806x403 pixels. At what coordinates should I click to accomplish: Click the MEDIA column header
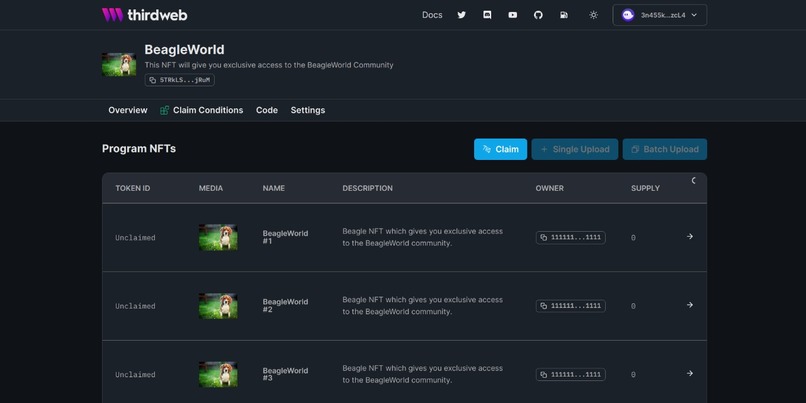211,188
